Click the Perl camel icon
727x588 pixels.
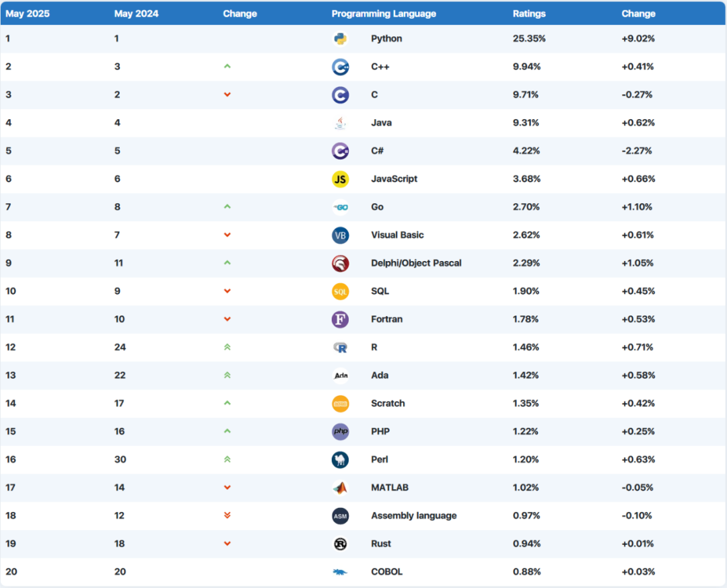pos(340,460)
